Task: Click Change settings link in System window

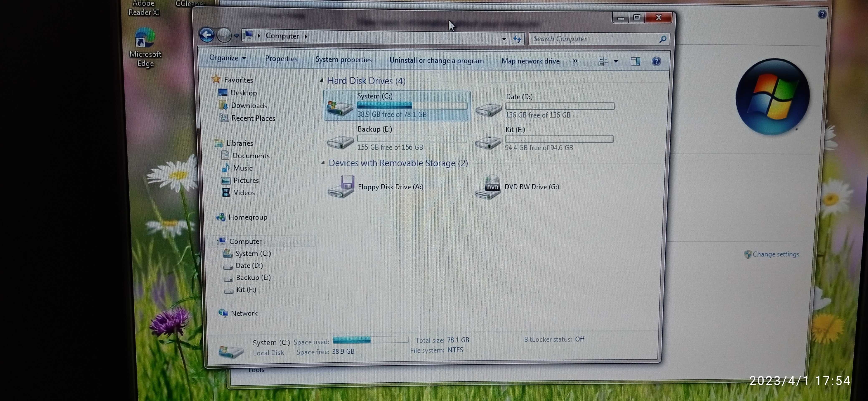Action: point(775,254)
